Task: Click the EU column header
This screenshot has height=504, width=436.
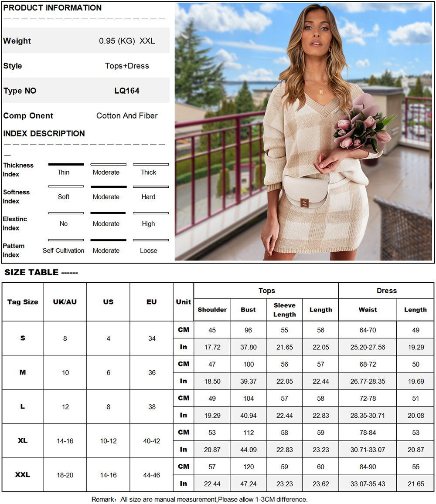Action: (152, 302)
